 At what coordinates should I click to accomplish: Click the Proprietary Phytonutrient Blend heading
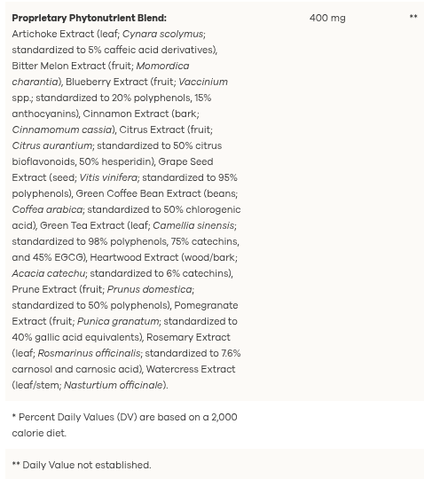click(x=90, y=18)
